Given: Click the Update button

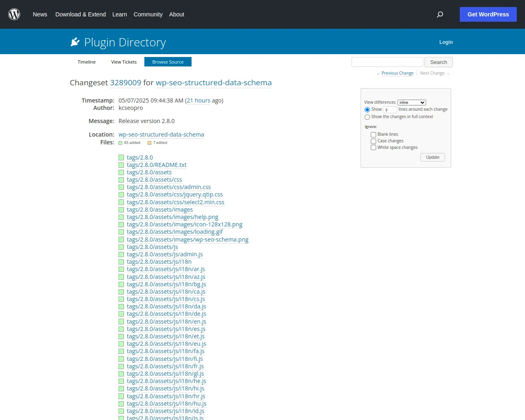Looking at the screenshot, I should [x=433, y=157].
